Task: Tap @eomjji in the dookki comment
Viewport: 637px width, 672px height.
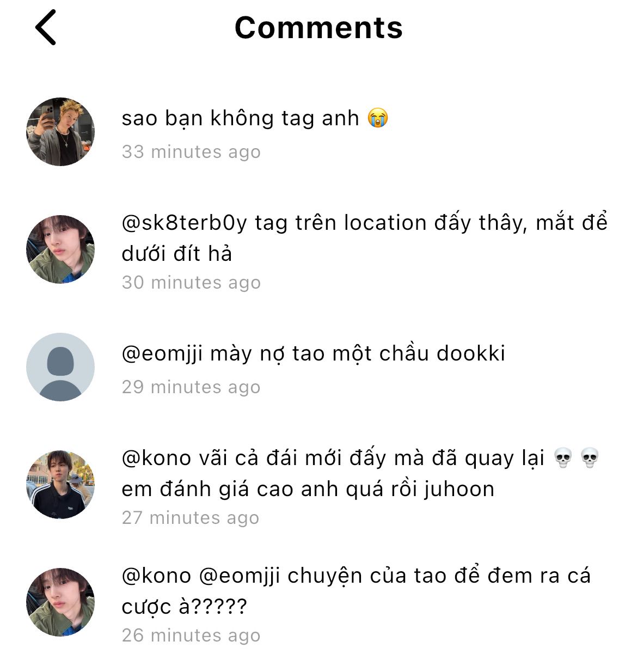Action: tap(162, 354)
